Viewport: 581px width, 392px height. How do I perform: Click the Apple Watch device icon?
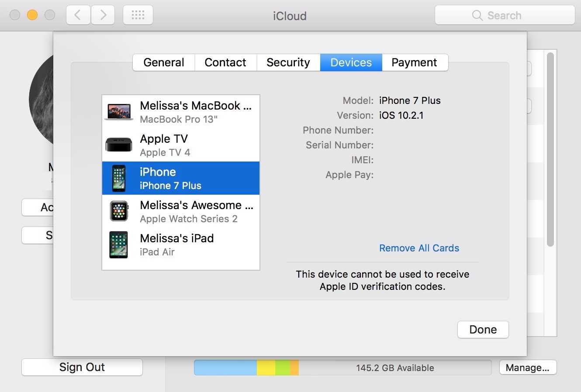click(118, 211)
